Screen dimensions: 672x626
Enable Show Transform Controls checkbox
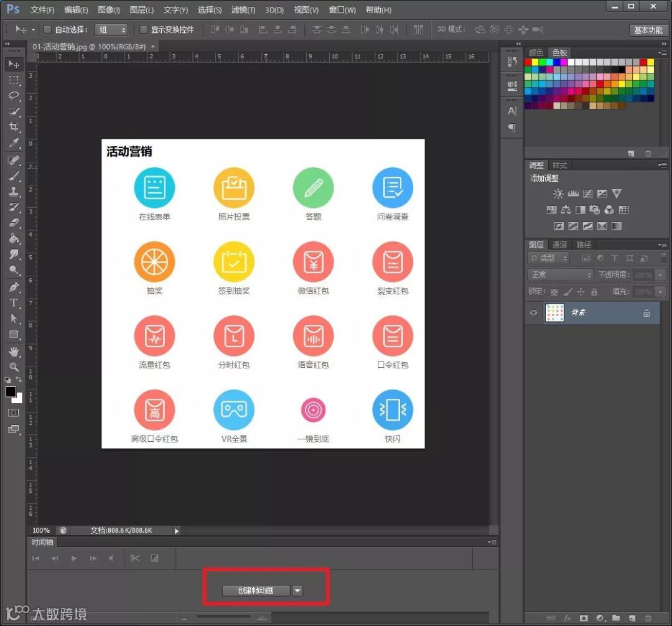[x=144, y=30]
